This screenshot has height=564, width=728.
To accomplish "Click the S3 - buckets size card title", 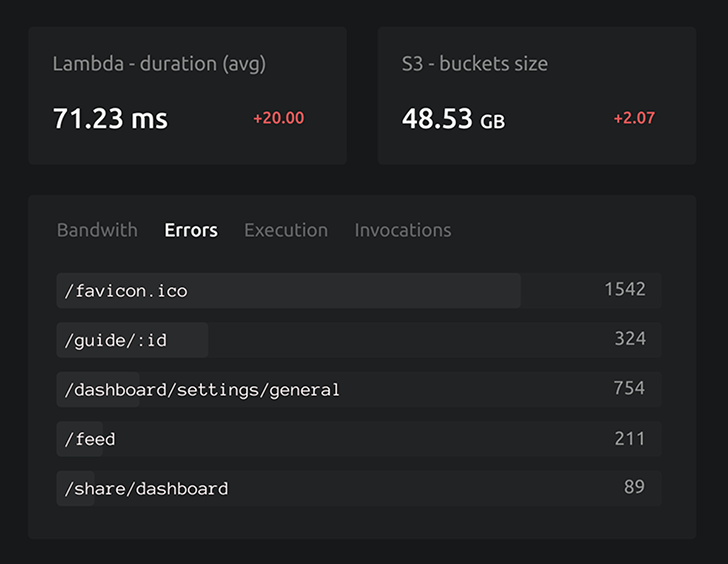I will pyautogui.click(x=474, y=64).
